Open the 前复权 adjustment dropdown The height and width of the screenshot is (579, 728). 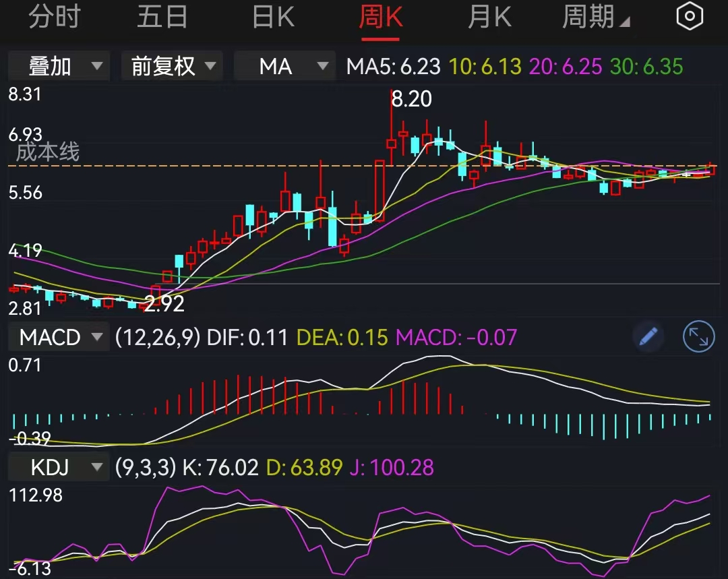[x=171, y=66]
